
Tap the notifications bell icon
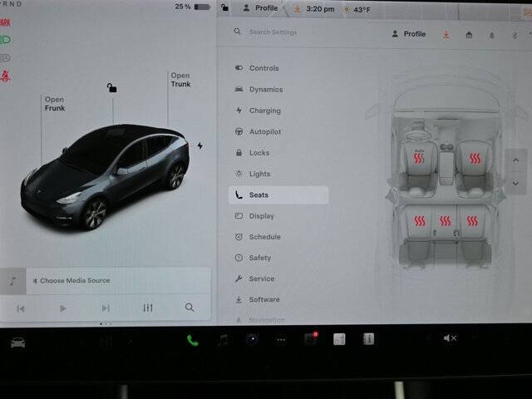click(491, 35)
